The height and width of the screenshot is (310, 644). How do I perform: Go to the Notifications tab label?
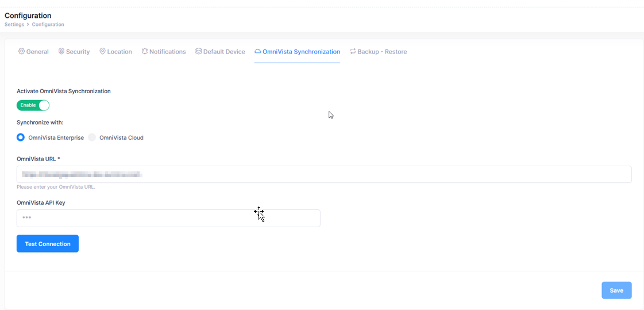(x=167, y=52)
